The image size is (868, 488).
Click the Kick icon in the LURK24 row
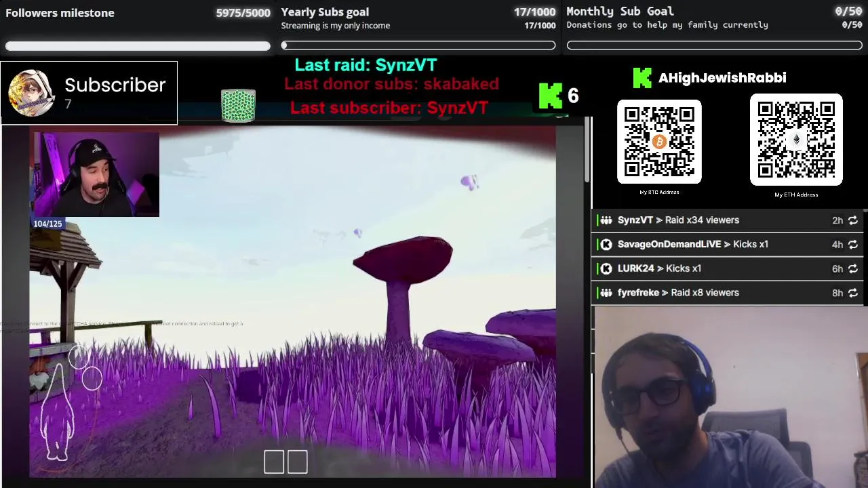606,269
